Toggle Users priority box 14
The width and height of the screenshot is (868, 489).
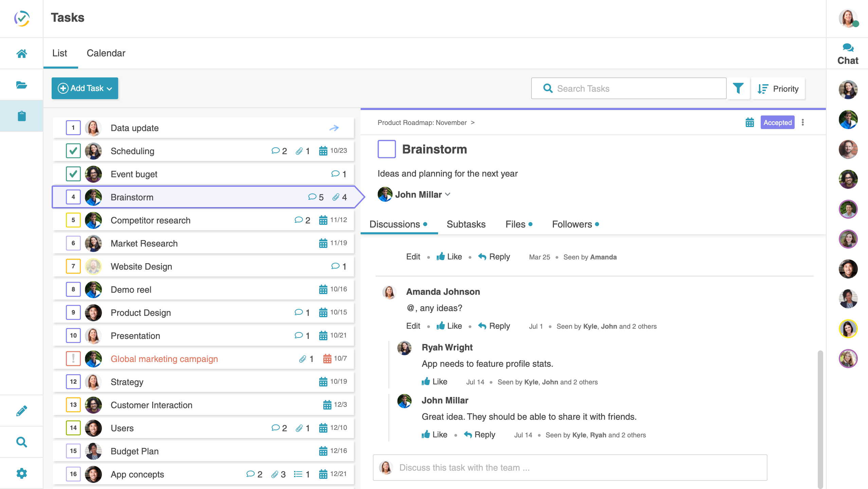73,428
